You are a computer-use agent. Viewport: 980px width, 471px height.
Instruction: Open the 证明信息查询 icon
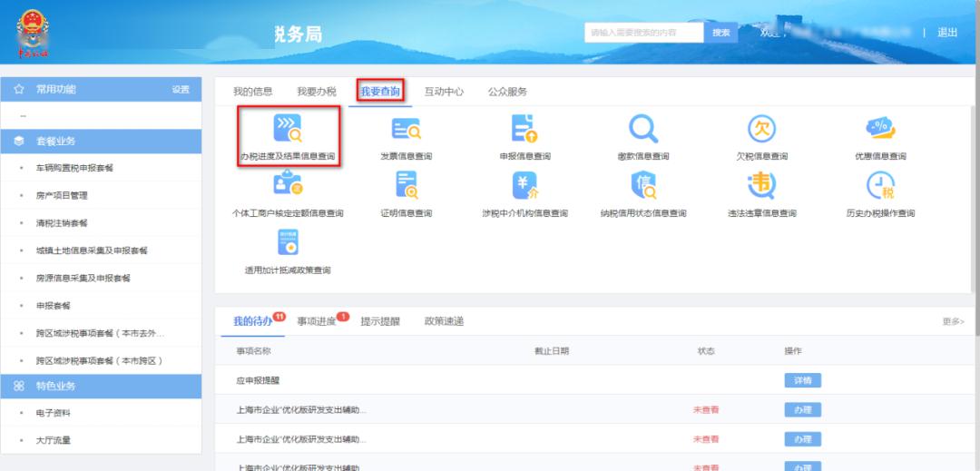[406, 185]
